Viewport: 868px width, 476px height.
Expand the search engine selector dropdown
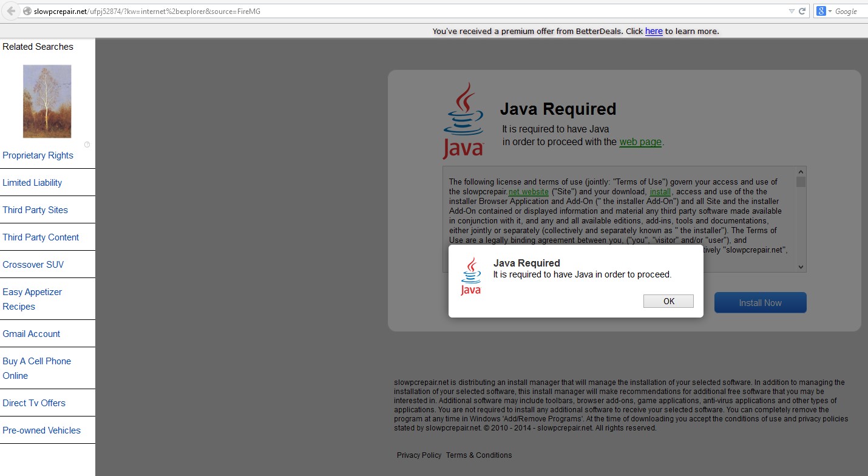click(830, 11)
